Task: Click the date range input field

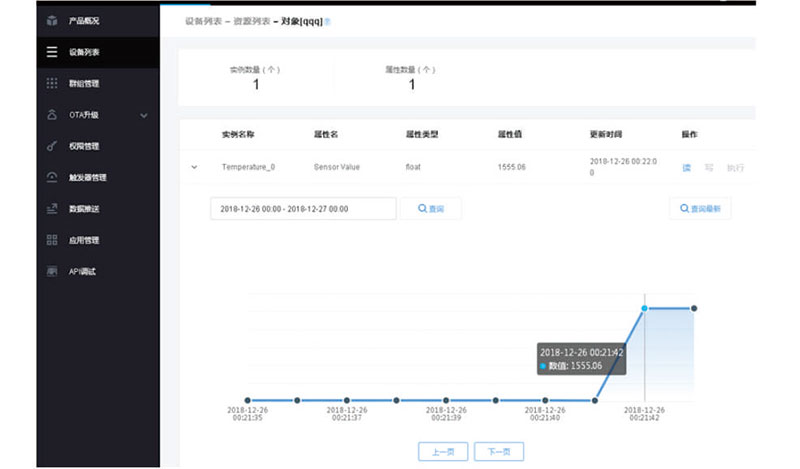Action: (303, 209)
